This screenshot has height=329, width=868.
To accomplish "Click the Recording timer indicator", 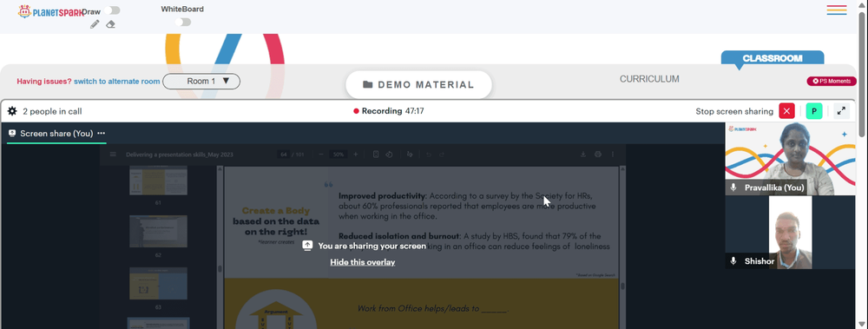I will (389, 111).
